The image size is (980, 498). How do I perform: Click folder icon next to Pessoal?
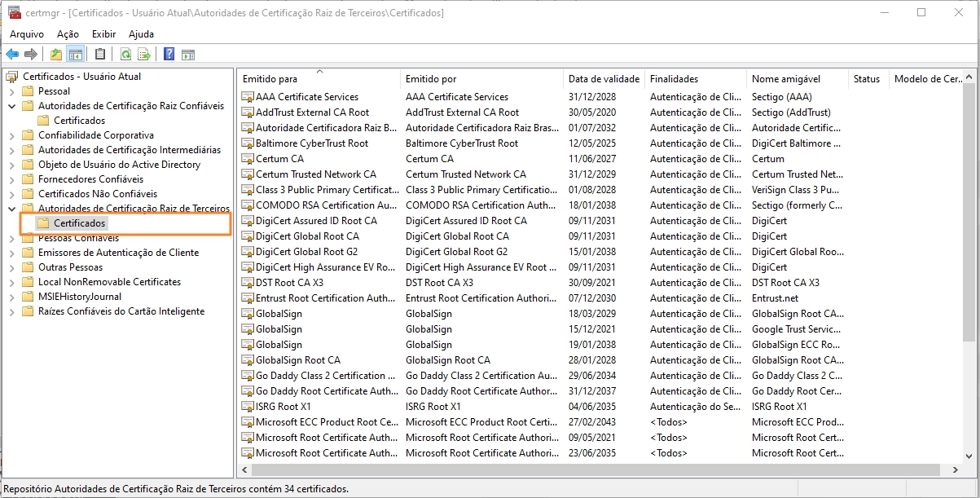pyautogui.click(x=28, y=91)
